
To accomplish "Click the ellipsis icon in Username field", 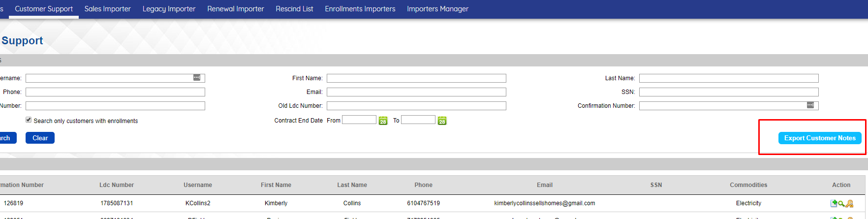I will click(x=197, y=78).
